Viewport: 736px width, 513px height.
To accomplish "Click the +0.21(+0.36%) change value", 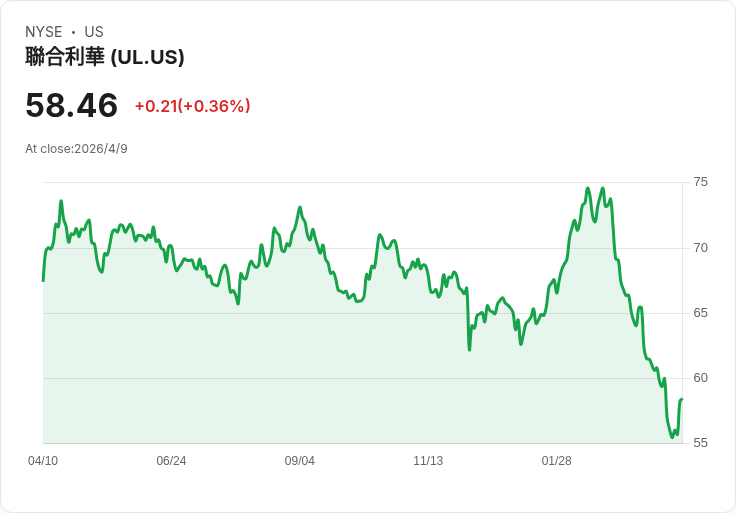I will [x=192, y=106].
